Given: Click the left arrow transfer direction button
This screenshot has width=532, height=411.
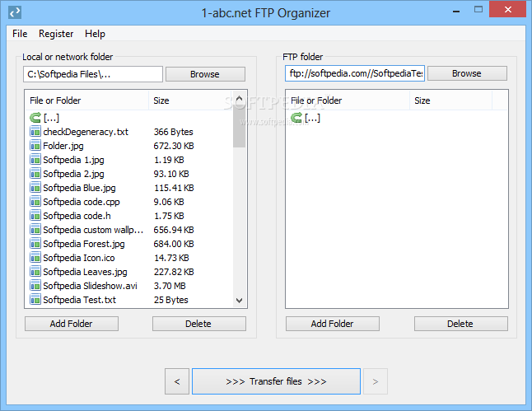Looking at the screenshot, I should click(x=177, y=381).
